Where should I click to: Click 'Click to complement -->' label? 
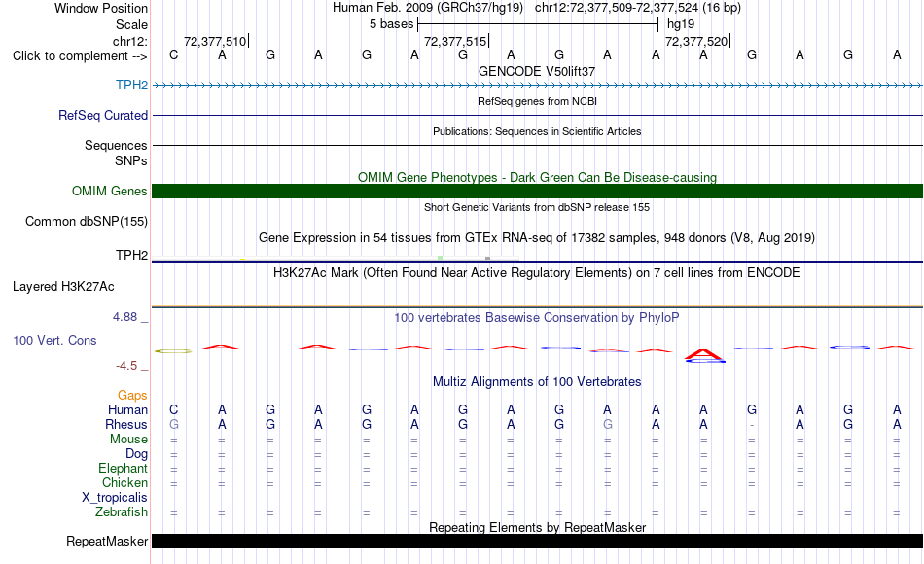[x=80, y=56]
